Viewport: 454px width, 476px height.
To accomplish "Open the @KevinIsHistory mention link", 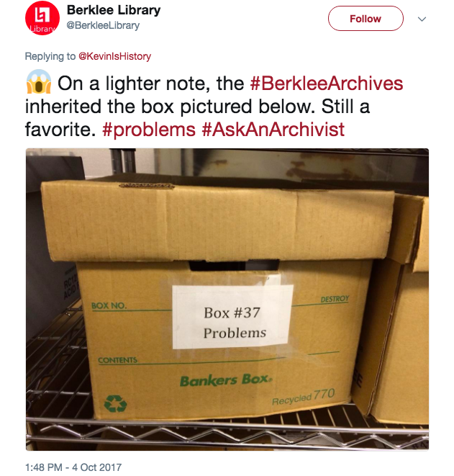I will pos(114,56).
